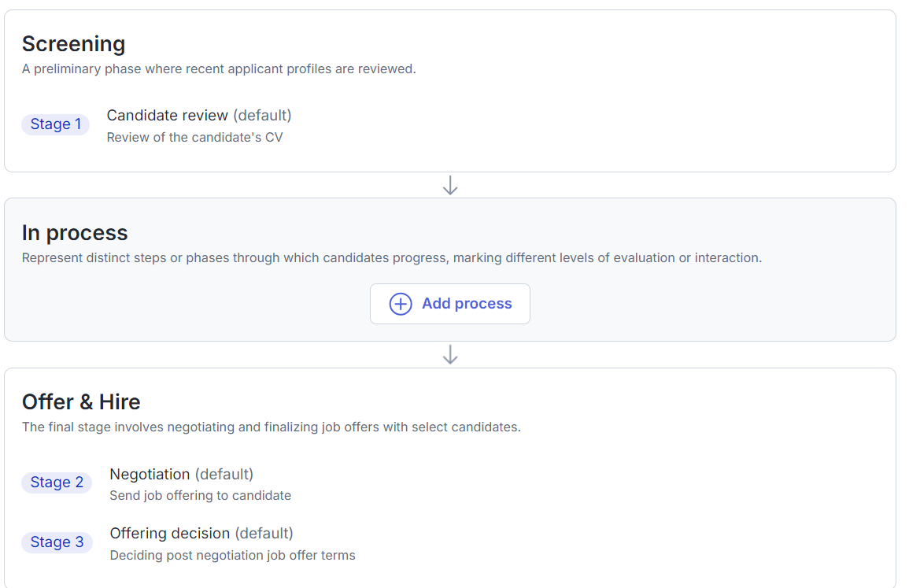Image resolution: width=909 pixels, height=588 pixels.
Task: Click the Offer & Hire description text
Action: 271,427
